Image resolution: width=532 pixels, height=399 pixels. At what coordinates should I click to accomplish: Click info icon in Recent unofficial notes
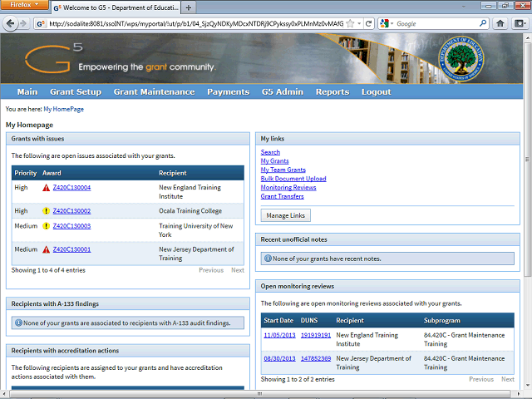coord(268,259)
